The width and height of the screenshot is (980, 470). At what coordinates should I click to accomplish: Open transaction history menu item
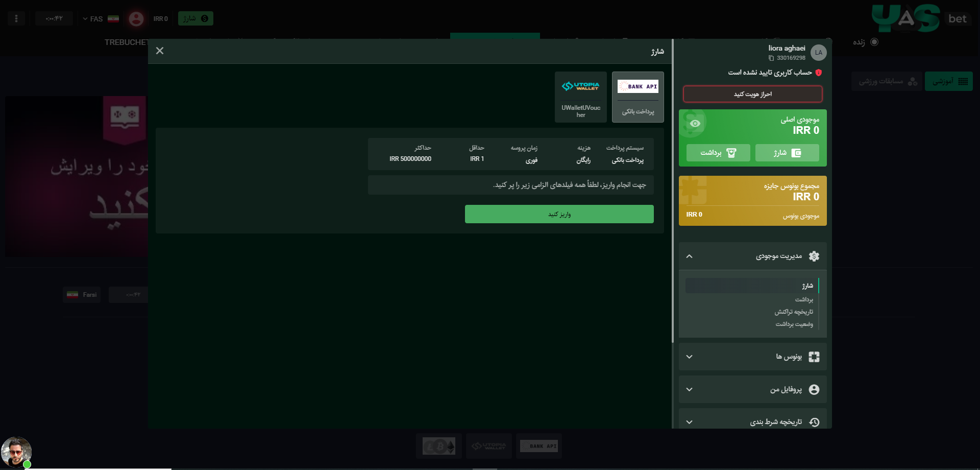tap(793, 312)
